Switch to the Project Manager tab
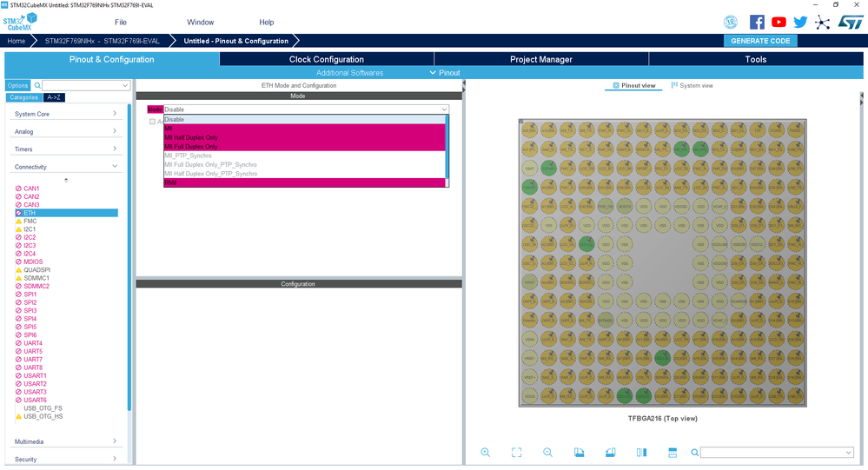This screenshot has width=868, height=470. 540,59
